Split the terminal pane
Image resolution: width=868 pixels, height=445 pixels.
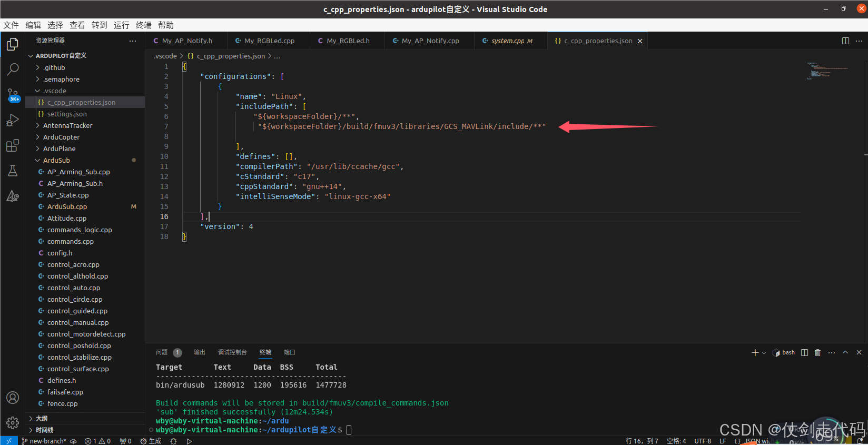[804, 352]
